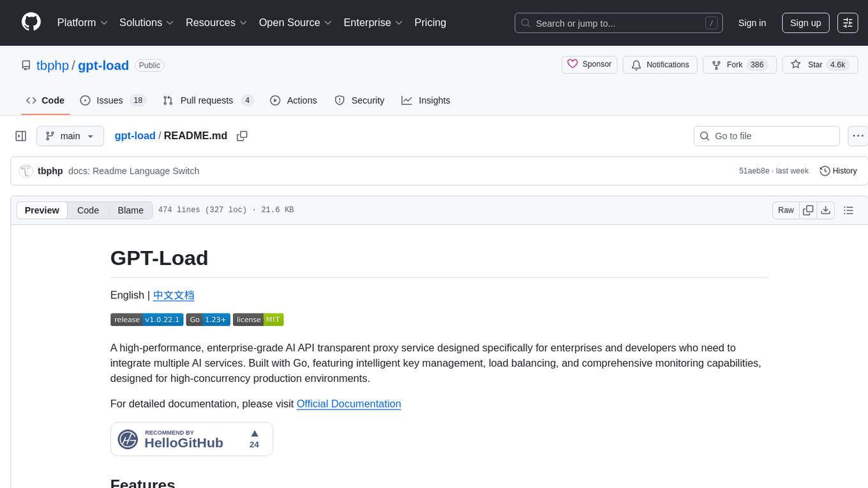Open the tbphp owner profile link

(x=53, y=65)
